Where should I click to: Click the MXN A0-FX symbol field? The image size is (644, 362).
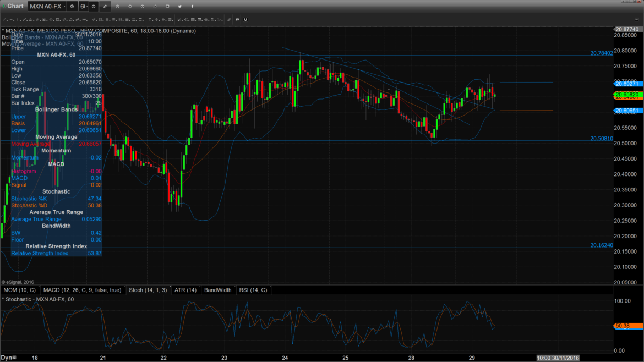click(47, 6)
